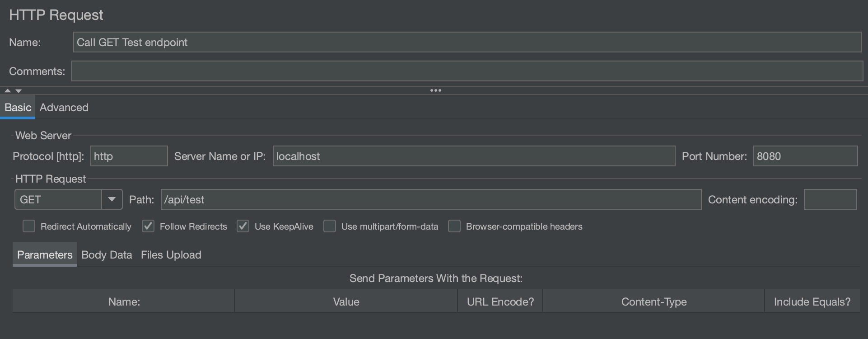
Task: Uncheck Follow Redirects
Action: [148, 226]
